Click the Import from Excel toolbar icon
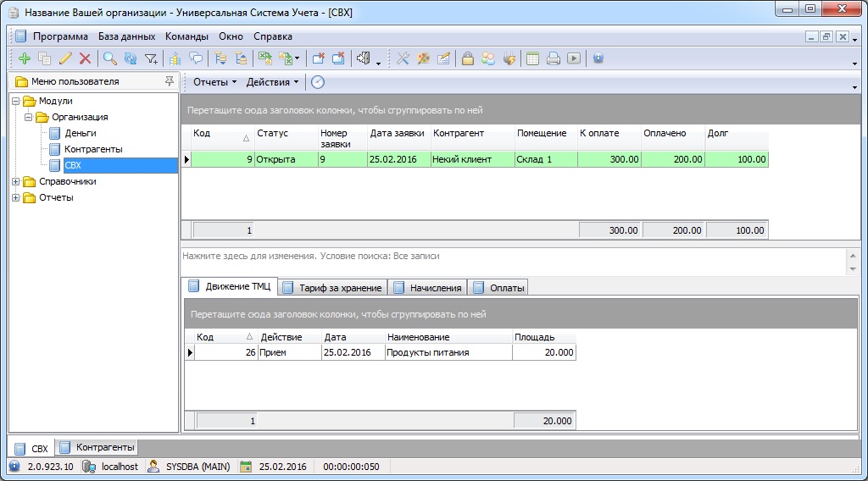The height and width of the screenshot is (481, 868). (286, 58)
